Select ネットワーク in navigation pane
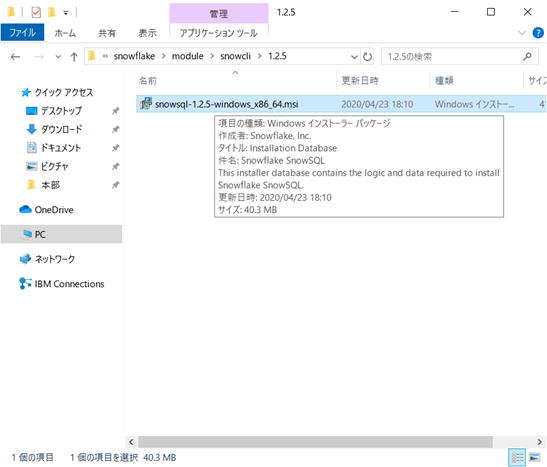The image size is (547, 467). click(47, 259)
